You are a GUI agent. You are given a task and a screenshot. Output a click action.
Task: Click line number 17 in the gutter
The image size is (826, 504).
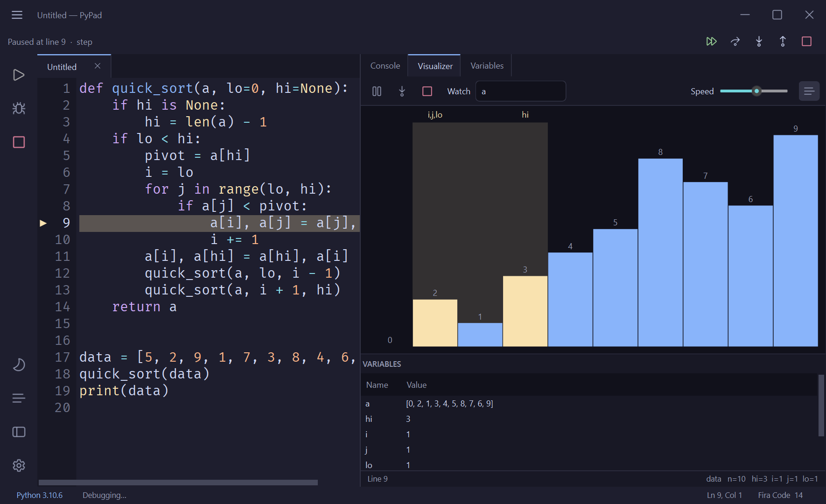pyautogui.click(x=63, y=357)
